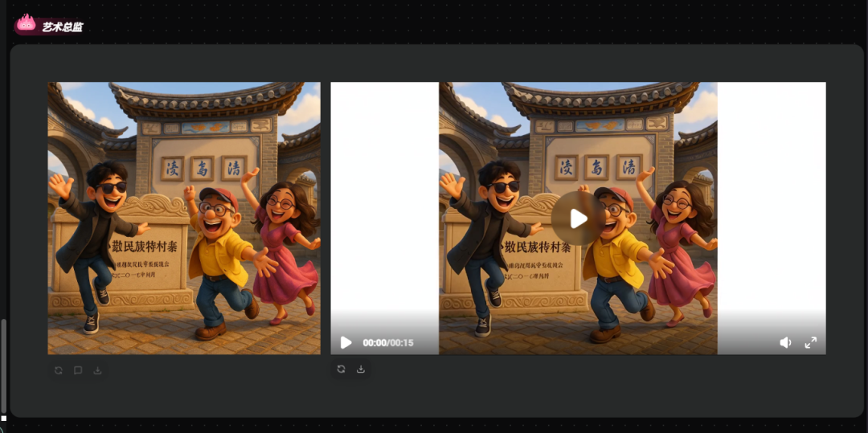Download the generated video
868x433 pixels.
[360, 369]
